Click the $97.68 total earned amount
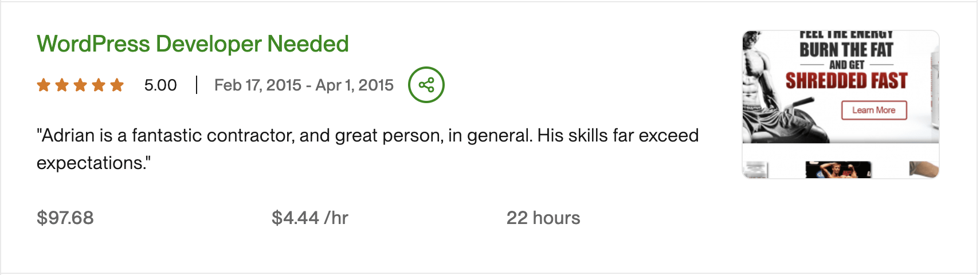The height and width of the screenshot is (275, 980). [65, 218]
